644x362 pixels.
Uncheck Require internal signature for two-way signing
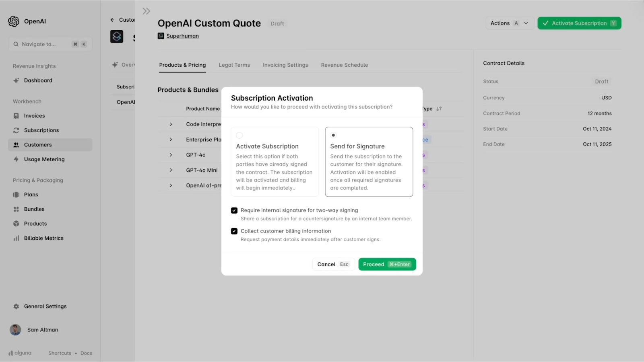coord(234,210)
